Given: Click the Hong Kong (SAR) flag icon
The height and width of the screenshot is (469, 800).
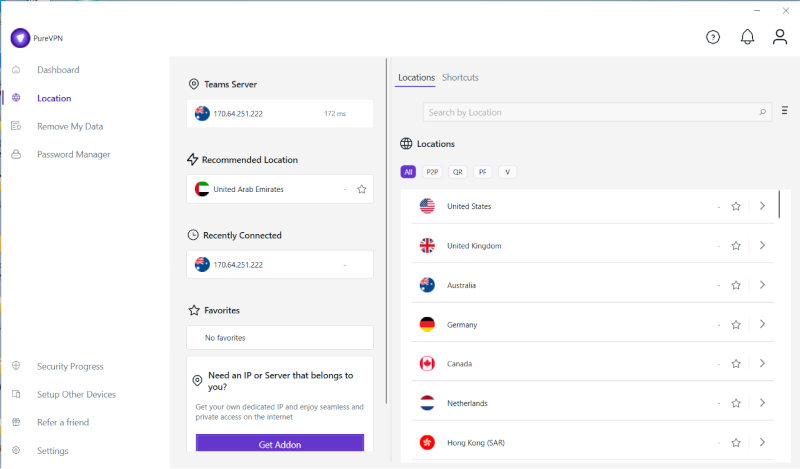Looking at the screenshot, I should click(x=427, y=442).
